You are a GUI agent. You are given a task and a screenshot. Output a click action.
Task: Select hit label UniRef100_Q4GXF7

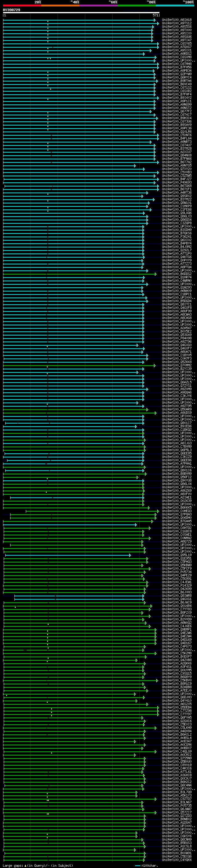coord(177,349)
